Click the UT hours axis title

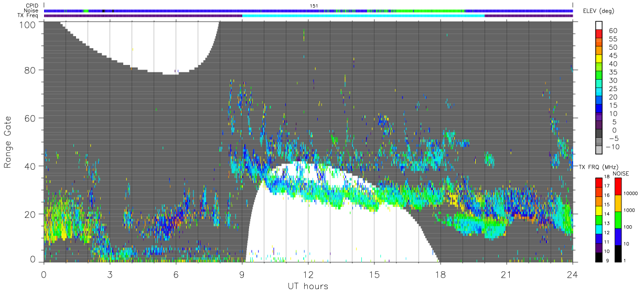[308, 287]
